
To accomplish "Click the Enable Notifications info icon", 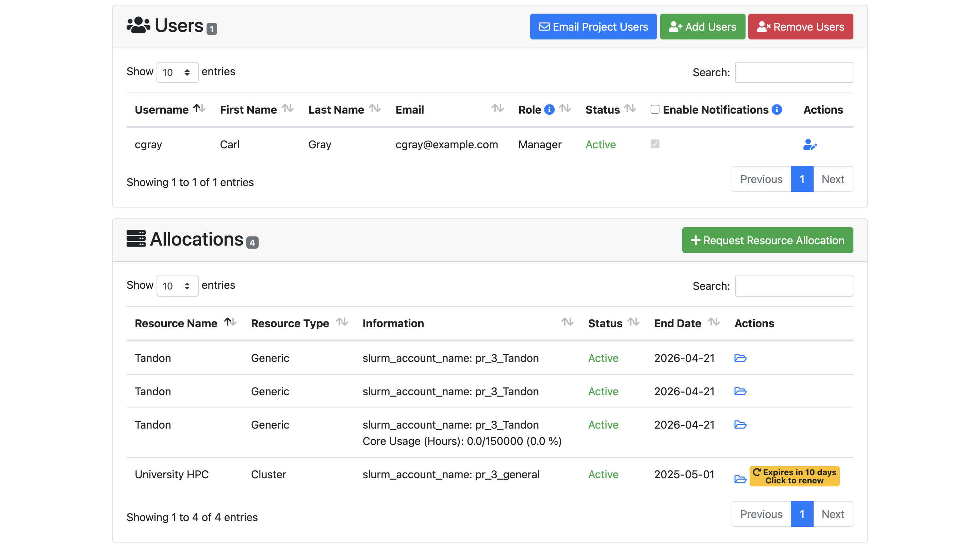I will [777, 110].
